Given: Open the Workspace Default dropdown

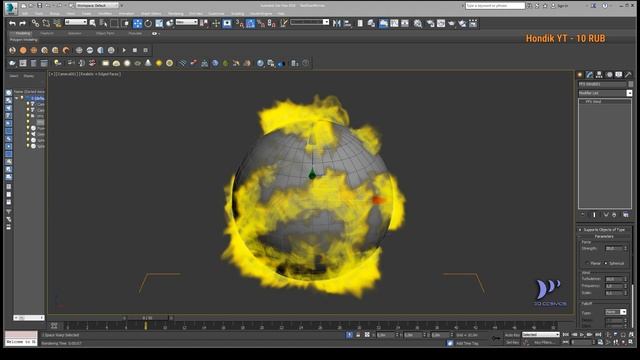Looking at the screenshot, I should [x=97, y=5].
